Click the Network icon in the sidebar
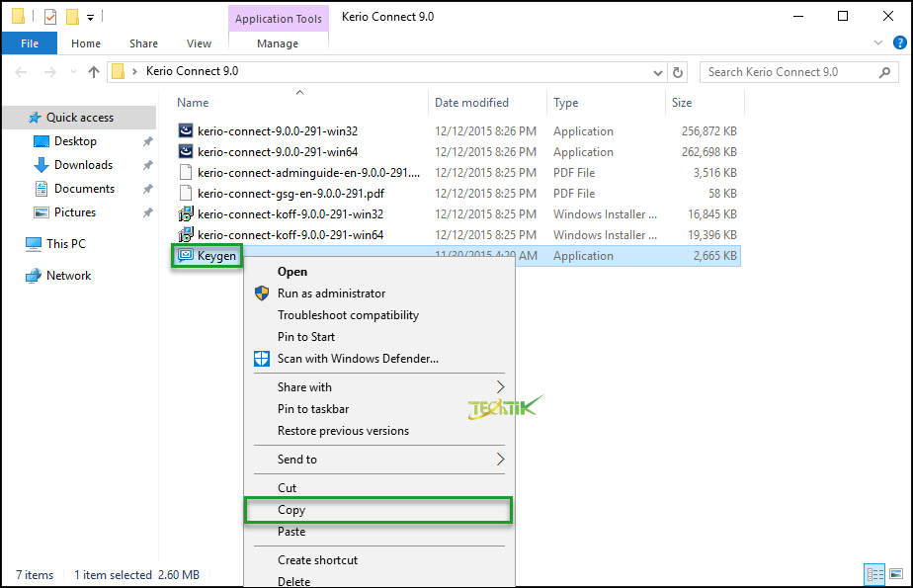This screenshot has height=588, width=913. 34,276
